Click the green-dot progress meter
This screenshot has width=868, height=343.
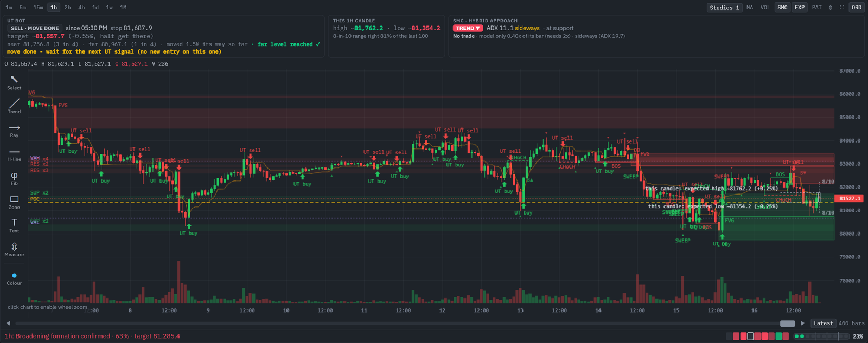pyautogui.click(x=822, y=336)
